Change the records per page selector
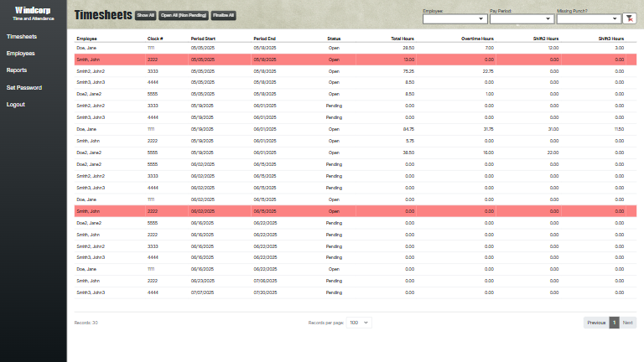 point(360,323)
